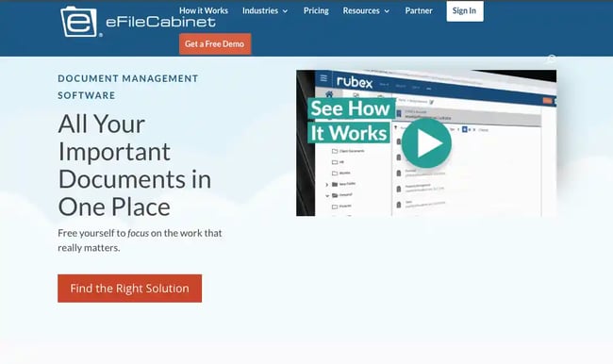Request a demo via Get a Free Demo
This screenshot has width=613, height=364.
pyautogui.click(x=215, y=43)
